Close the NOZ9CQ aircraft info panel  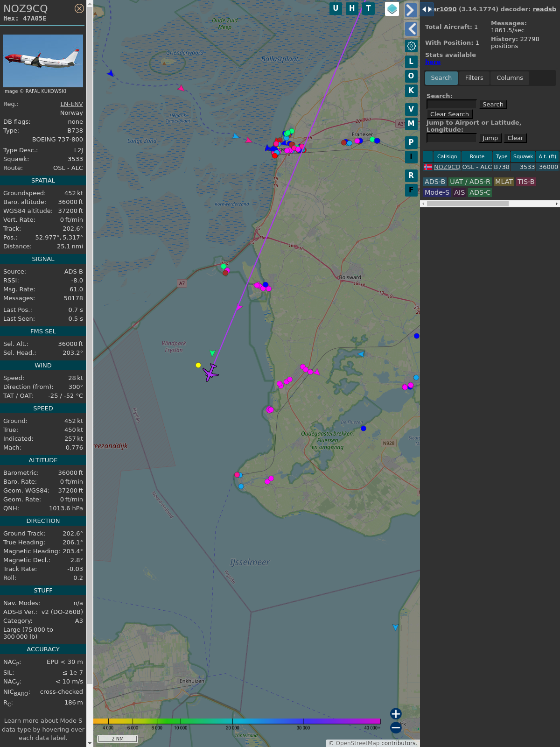click(79, 8)
